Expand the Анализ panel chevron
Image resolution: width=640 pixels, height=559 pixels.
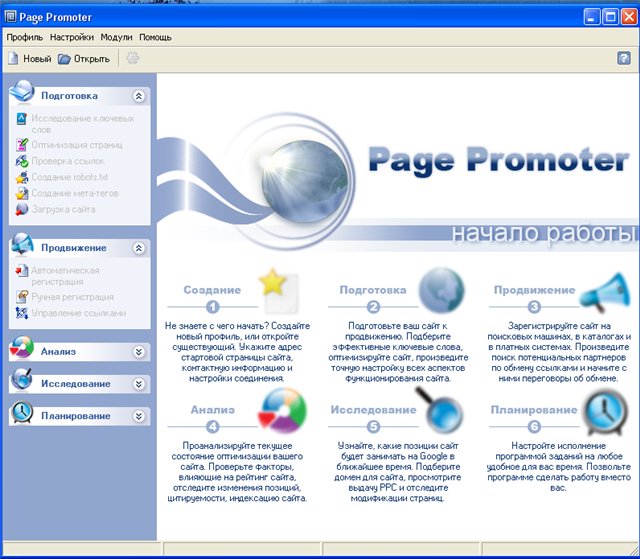tap(139, 352)
